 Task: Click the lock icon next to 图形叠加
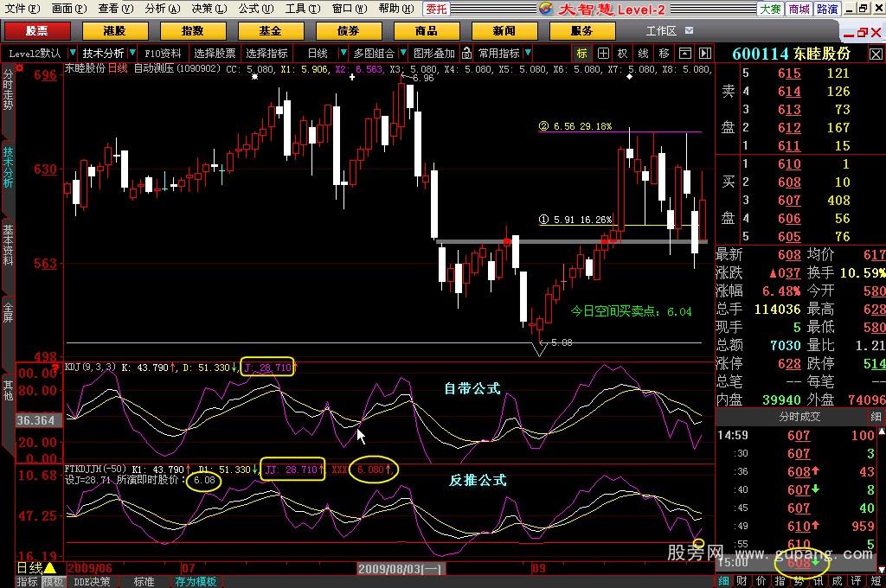tap(465, 53)
